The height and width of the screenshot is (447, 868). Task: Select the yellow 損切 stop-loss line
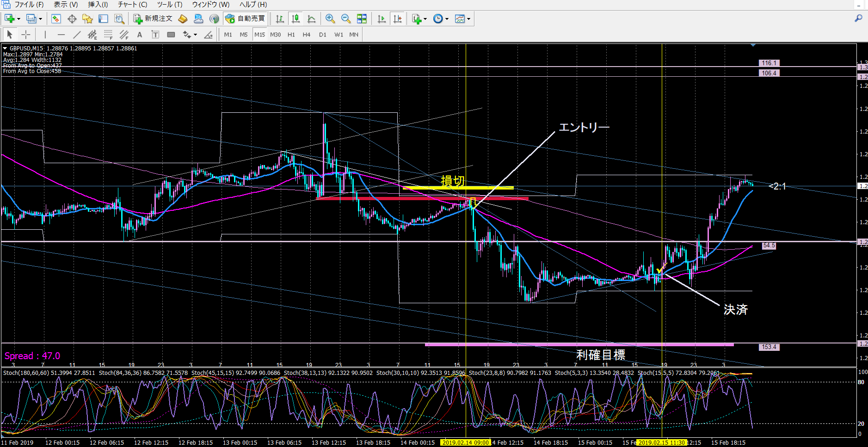coord(458,188)
